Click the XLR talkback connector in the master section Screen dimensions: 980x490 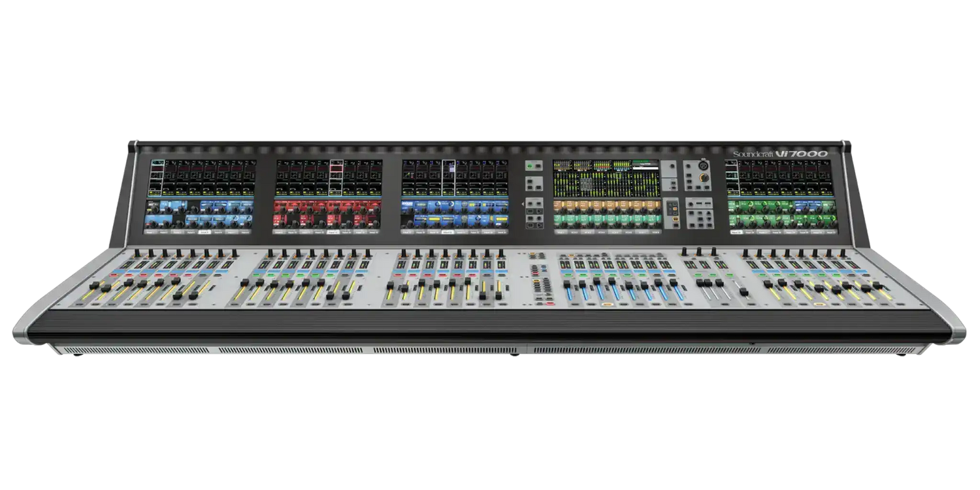point(704,165)
